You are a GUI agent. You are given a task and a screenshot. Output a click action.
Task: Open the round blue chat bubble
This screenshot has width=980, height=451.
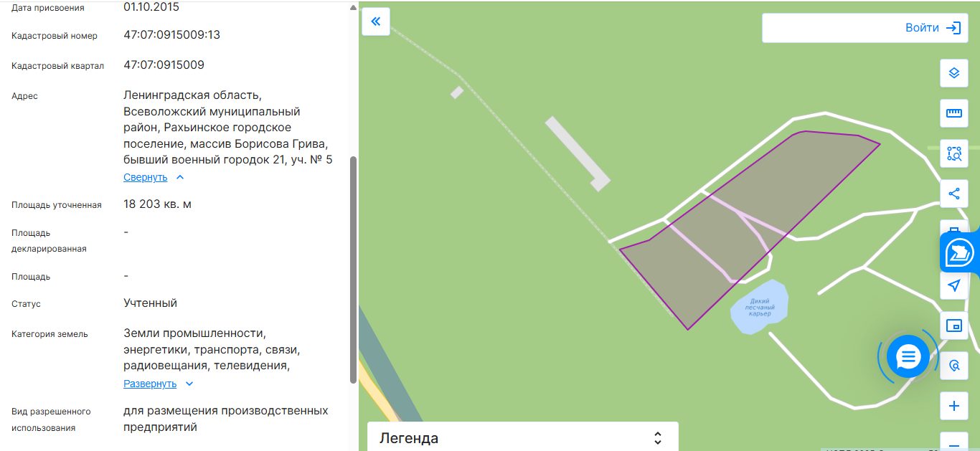pos(908,356)
